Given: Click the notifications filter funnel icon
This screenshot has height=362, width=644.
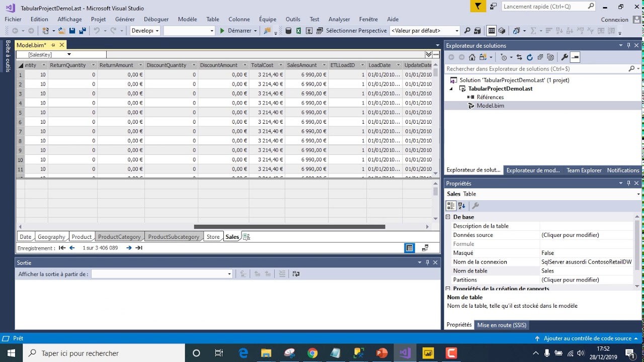Looking at the screenshot, I should (x=478, y=6).
